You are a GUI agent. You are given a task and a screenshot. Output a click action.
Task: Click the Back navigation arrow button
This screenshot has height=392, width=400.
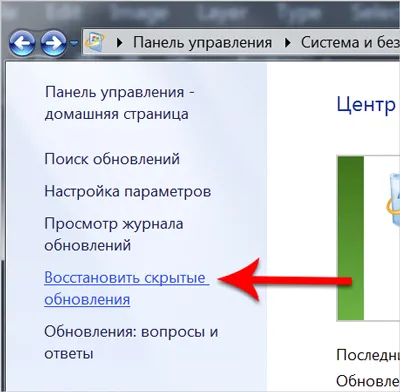click(22, 43)
